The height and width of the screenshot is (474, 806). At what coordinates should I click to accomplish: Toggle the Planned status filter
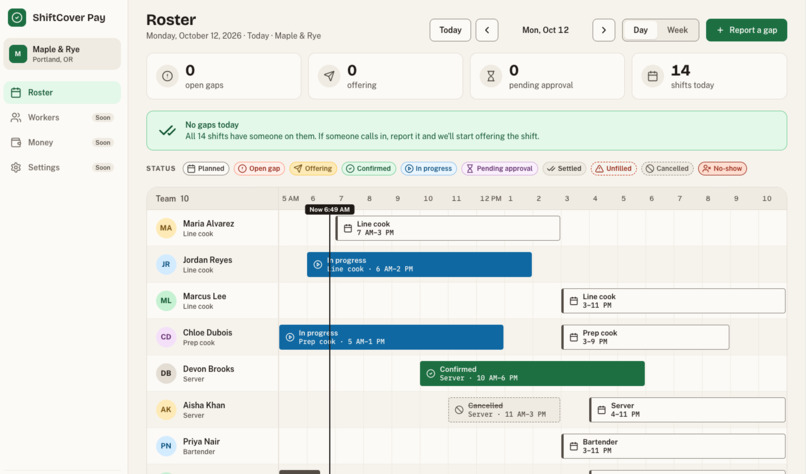206,169
